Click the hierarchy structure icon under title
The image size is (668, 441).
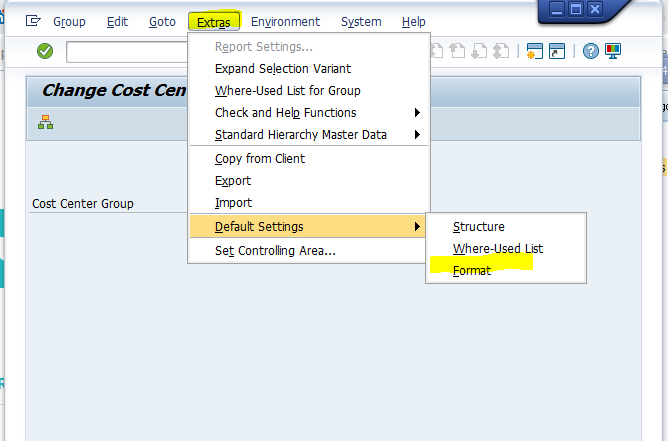(46, 122)
